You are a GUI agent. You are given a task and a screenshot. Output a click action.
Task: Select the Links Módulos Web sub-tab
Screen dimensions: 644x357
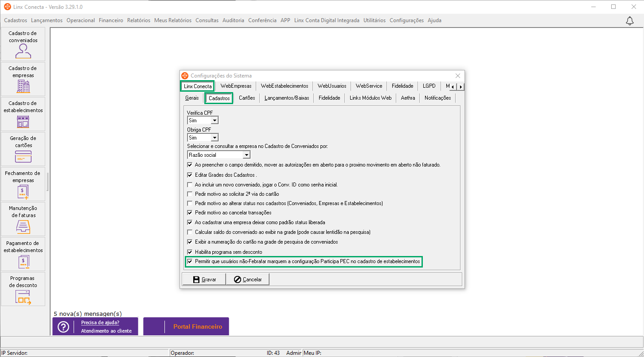point(371,98)
